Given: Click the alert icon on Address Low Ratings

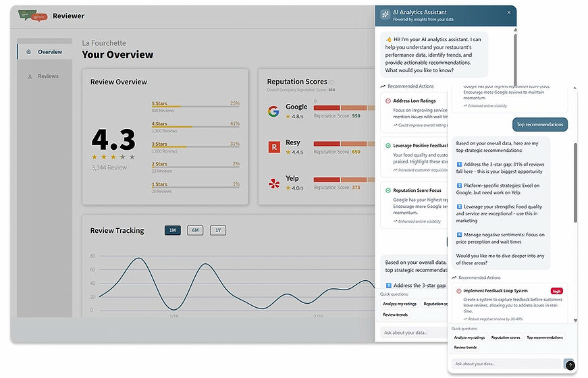Looking at the screenshot, I should (x=388, y=101).
